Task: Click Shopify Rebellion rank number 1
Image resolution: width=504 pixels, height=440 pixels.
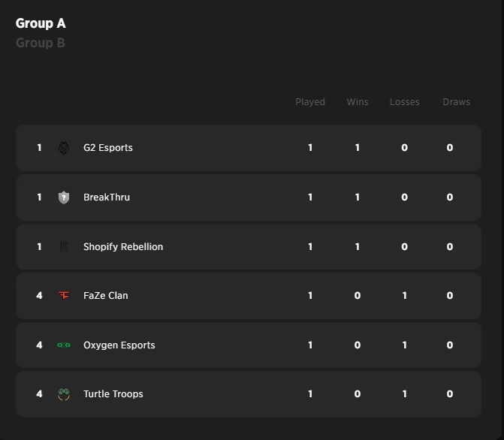Action: pyautogui.click(x=39, y=246)
